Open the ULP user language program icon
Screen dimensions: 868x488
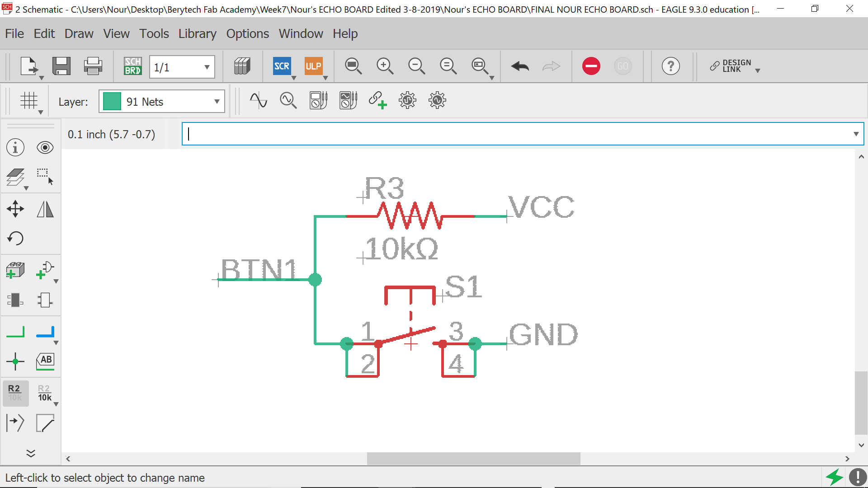tap(313, 66)
